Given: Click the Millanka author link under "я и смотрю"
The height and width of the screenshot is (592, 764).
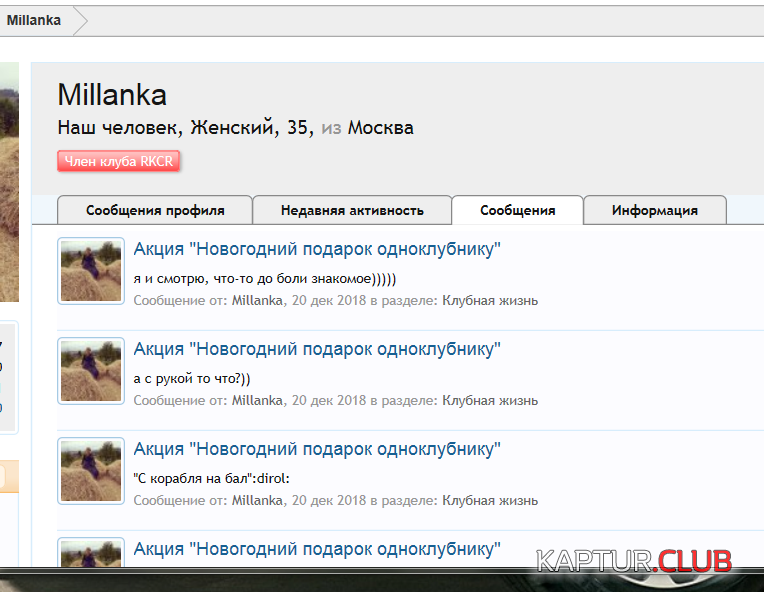Looking at the screenshot, I should (x=257, y=301).
